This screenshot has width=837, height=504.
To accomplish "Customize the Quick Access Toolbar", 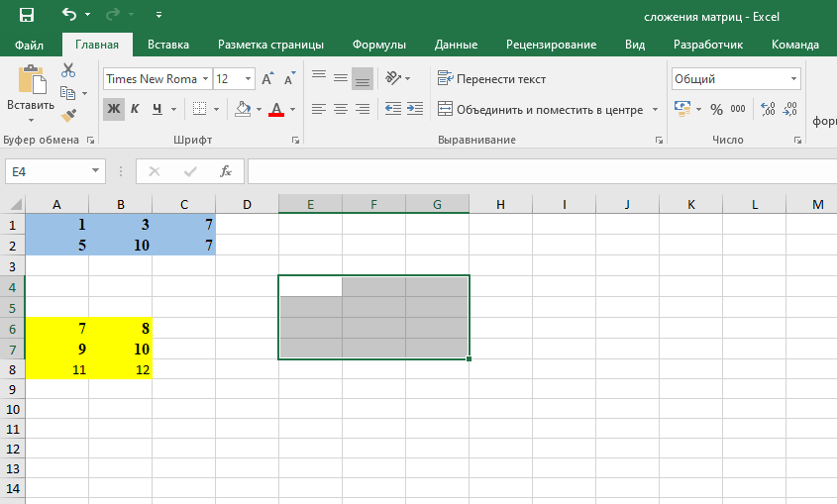I will click(158, 15).
